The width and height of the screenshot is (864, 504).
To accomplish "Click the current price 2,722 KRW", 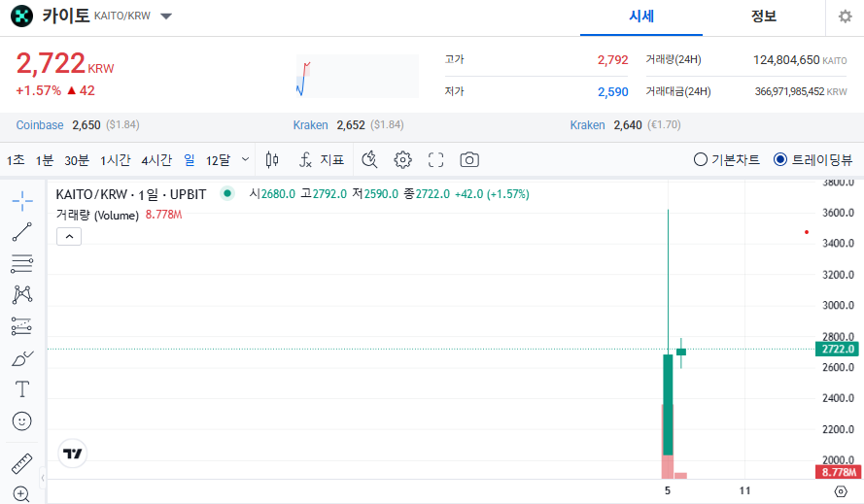I will (x=65, y=63).
